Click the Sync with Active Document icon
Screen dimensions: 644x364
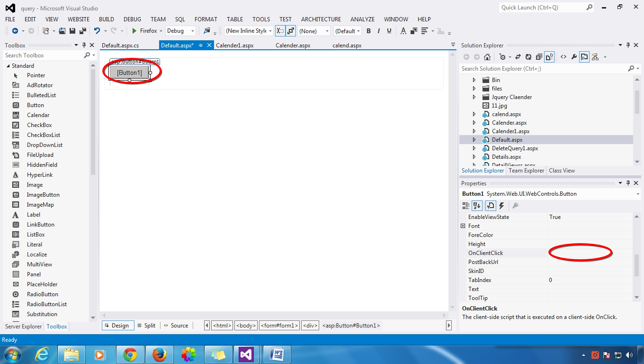[518, 57]
